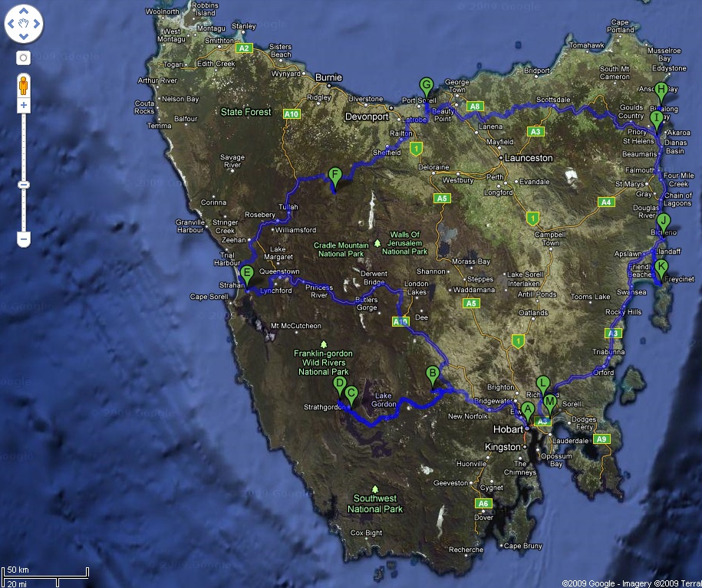
Task: Open marker D at Strathgordon
Action: [339, 385]
